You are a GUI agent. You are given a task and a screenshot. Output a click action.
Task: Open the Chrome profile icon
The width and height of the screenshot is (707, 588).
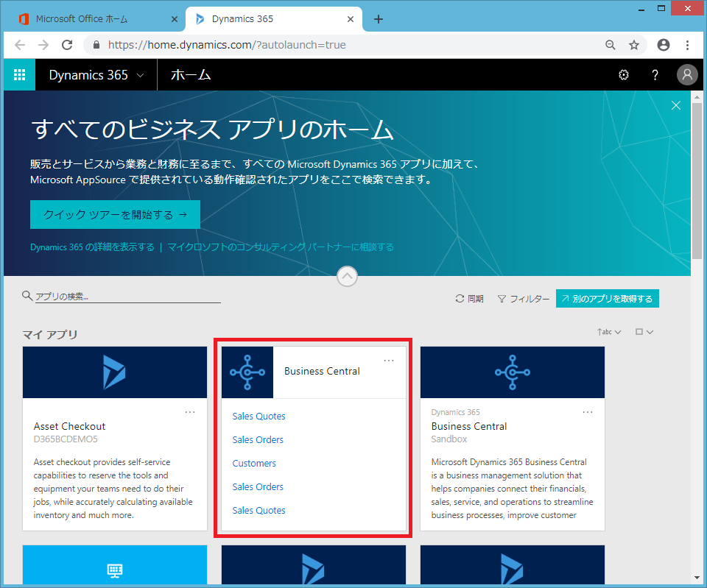click(664, 45)
